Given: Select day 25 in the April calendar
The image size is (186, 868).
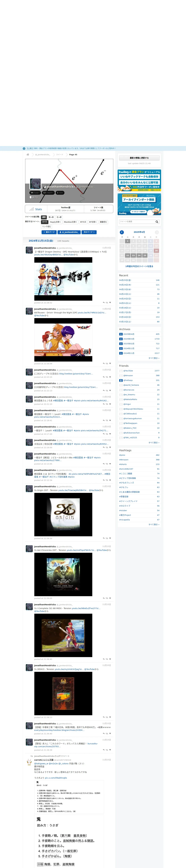Looking at the screenshot, I should pos(145,255).
